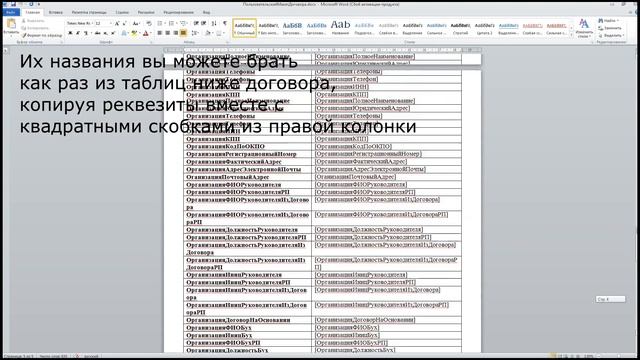Click the red font color button
Image resolution: width=640 pixels, height=360 pixels.
pyautogui.click(x=146, y=33)
